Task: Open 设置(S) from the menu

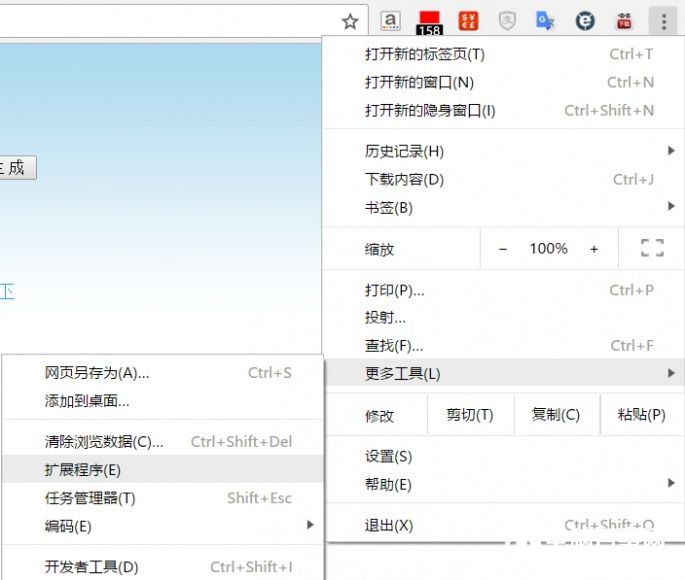Action: (x=388, y=457)
